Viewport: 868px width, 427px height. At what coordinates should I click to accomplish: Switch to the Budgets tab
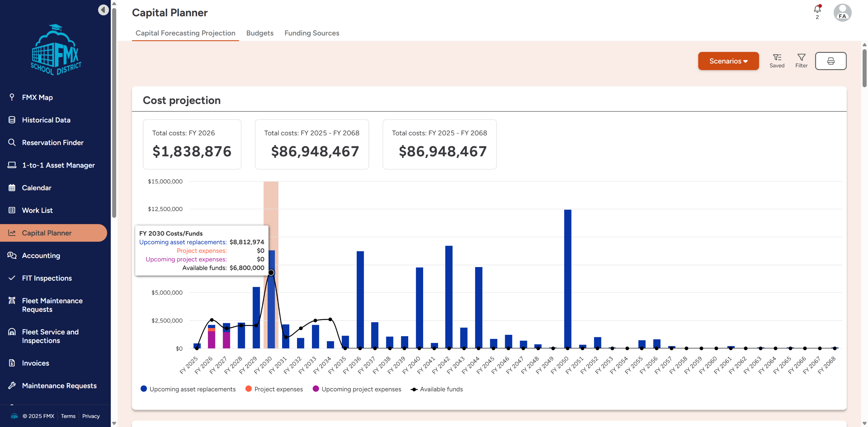[260, 33]
